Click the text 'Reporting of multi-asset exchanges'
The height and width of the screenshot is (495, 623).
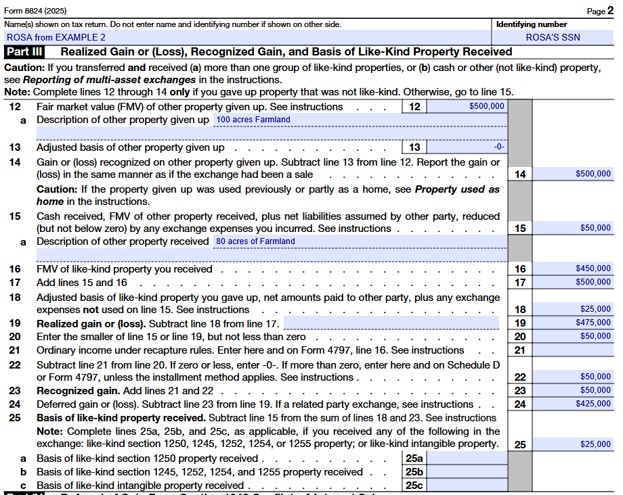pyautogui.click(x=109, y=80)
